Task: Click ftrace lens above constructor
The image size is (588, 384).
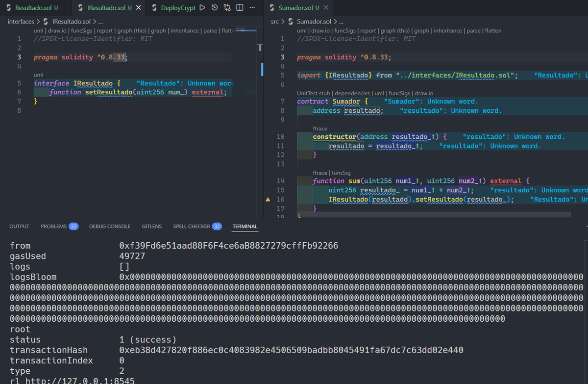Action: pos(320,129)
